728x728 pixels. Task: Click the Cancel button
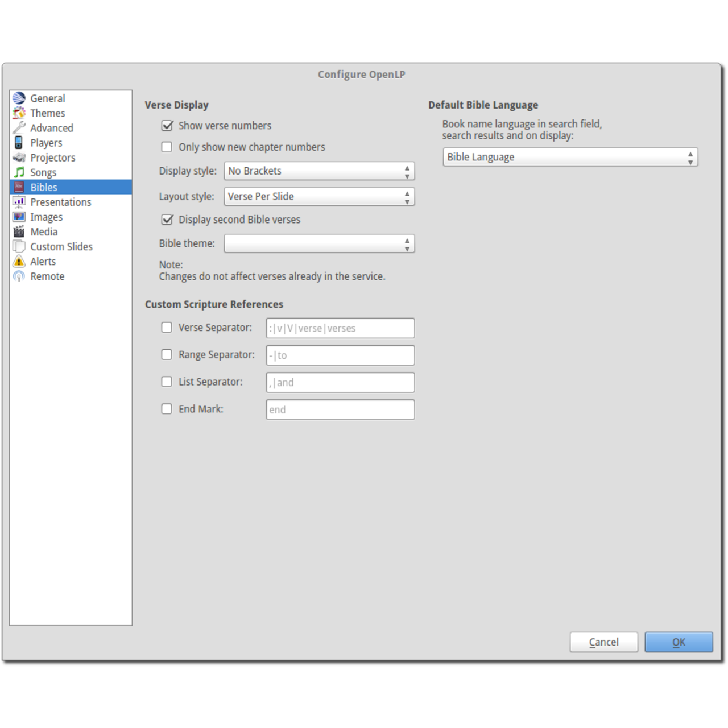603,642
